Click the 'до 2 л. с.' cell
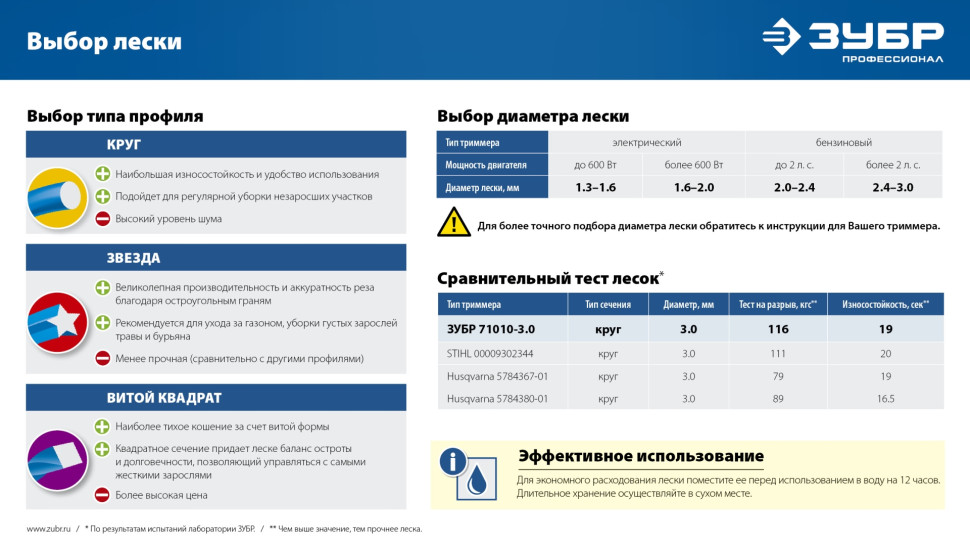The width and height of the screenshot is (970, 546). (x=794, y=164)
